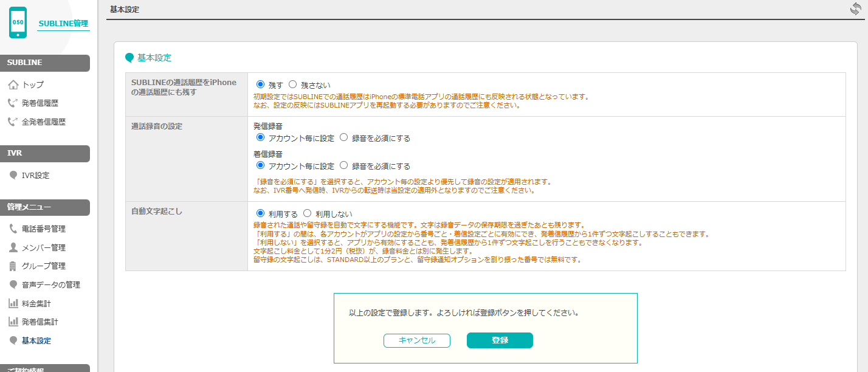Select 利用しない for 自動文字起こし
This screenshot has width=868, height=372.
[x=307, y=213]
